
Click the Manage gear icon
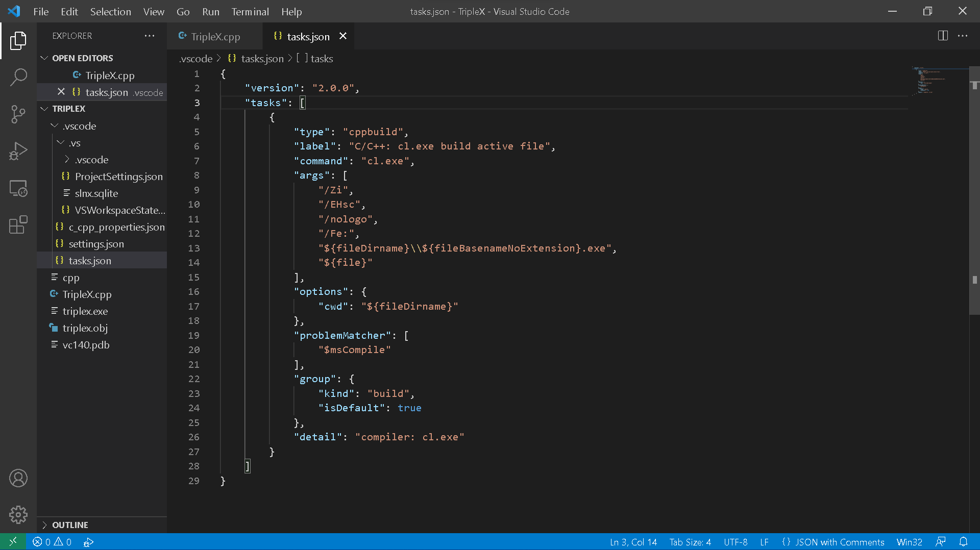click(x=18, y=514)
